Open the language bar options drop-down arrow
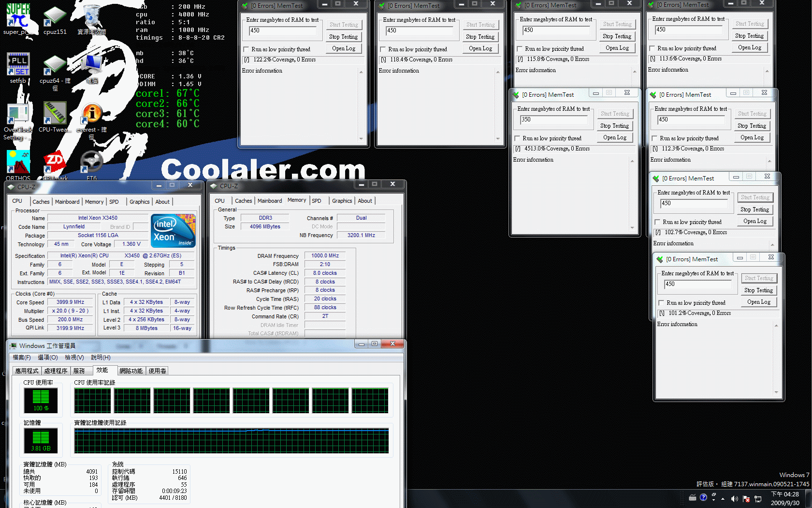This screenshot has height=508, width=812. point(713,499)
